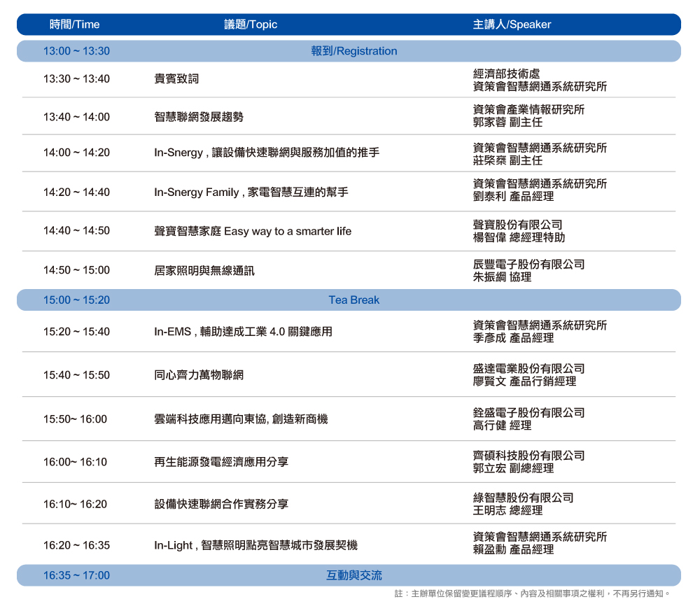Click the In-Light 智慧照明 topic

(x=255, y=545)
